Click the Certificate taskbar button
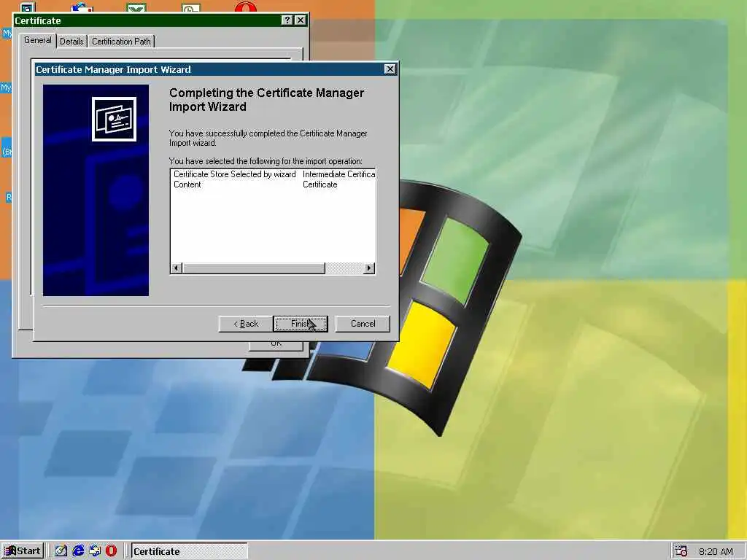The image size is (747, 560). point(189,551)
